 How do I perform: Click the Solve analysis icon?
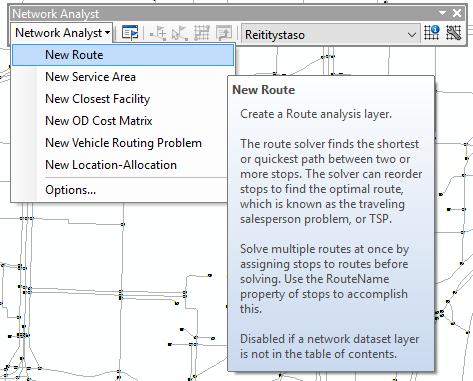202,33
